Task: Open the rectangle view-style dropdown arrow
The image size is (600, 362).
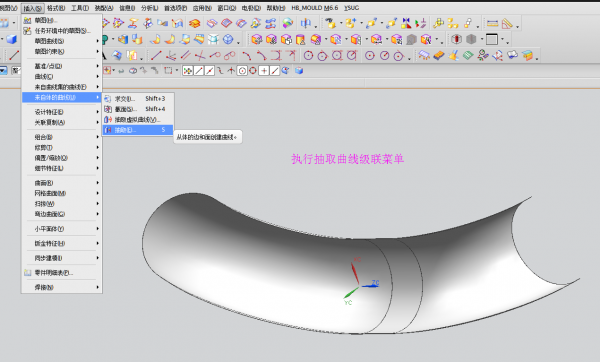Action: 503,39
